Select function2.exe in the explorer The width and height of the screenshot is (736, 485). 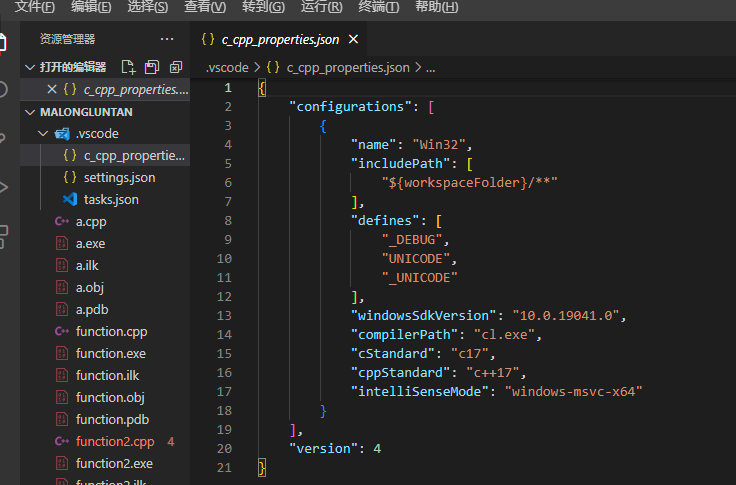(105, 463)
